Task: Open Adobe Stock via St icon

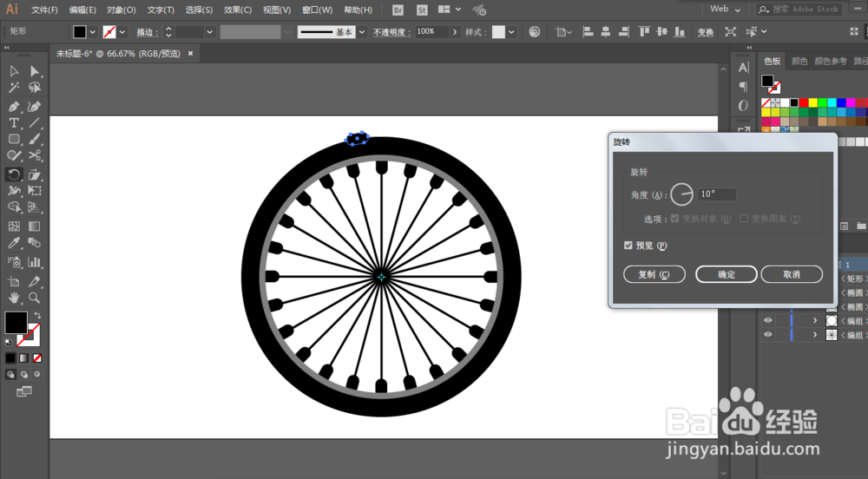Action: [422, 10]
